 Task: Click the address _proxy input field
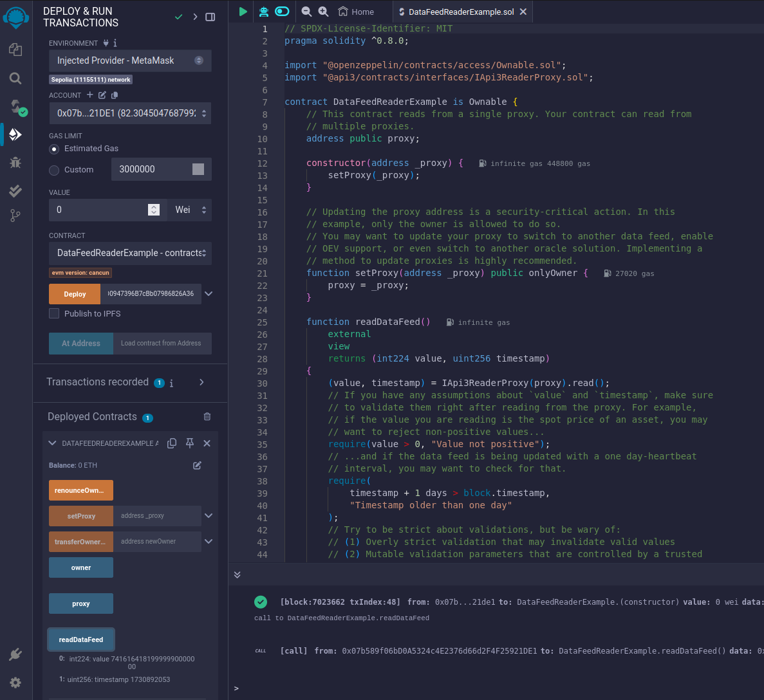tap(157, 516)
